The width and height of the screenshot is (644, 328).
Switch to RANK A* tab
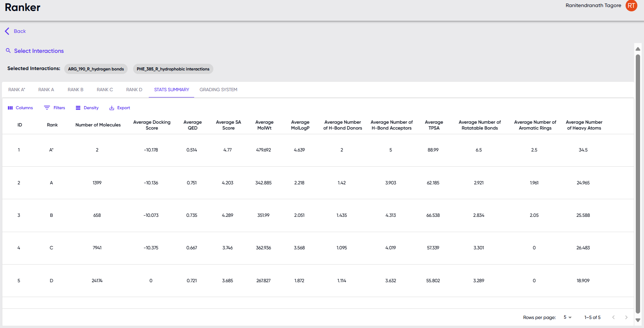[17, 90]
